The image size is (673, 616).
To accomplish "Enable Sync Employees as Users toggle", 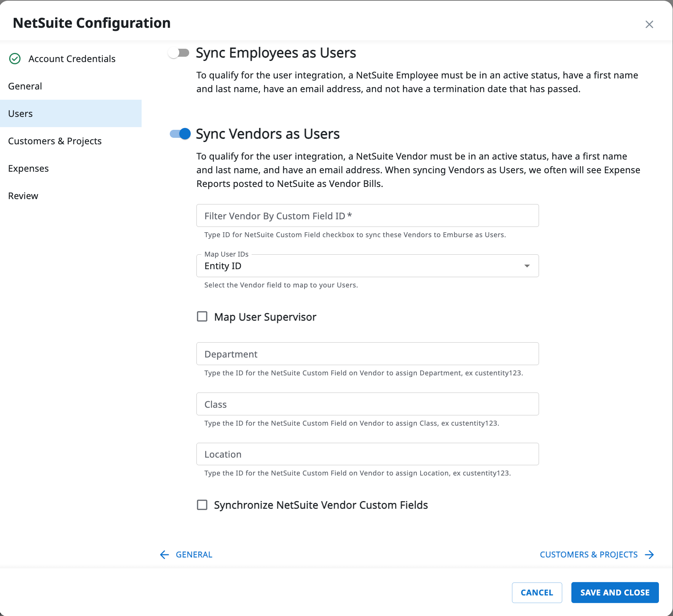I will 179,53.
